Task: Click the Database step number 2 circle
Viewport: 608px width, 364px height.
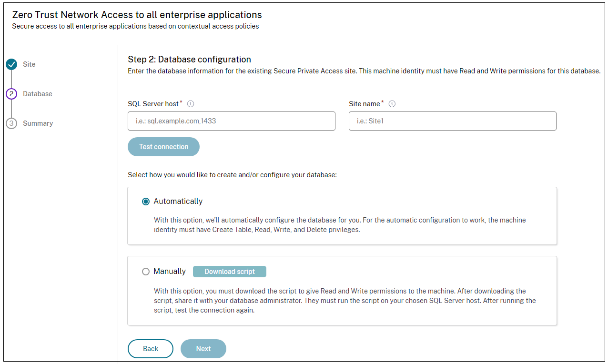Action: pos(12,94)
